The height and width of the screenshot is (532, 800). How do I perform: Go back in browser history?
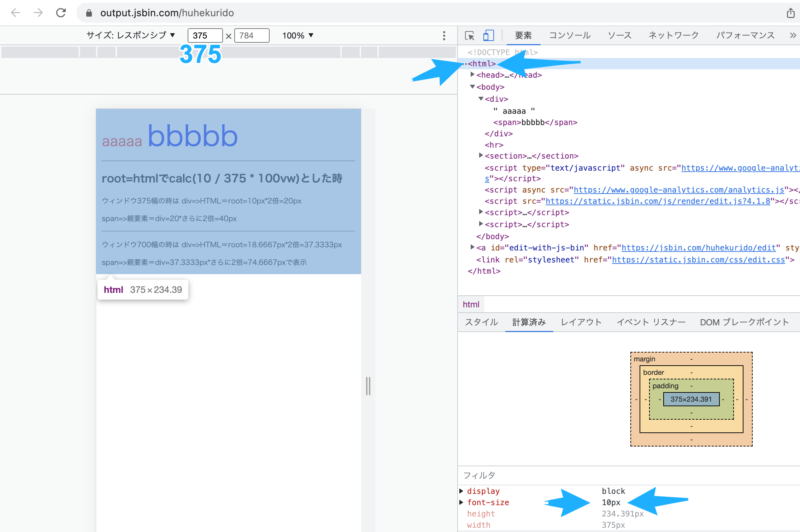pos(16,13)
